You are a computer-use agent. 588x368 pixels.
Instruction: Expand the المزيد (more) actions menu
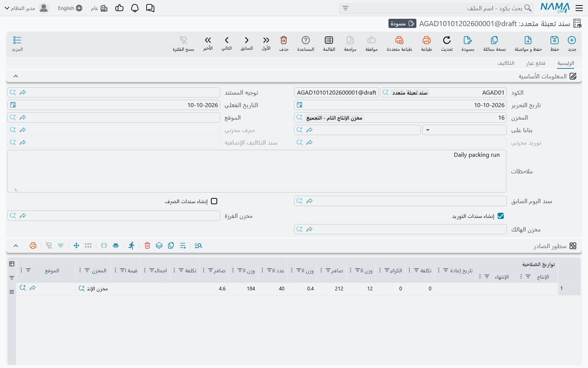(x=17, y=43)
